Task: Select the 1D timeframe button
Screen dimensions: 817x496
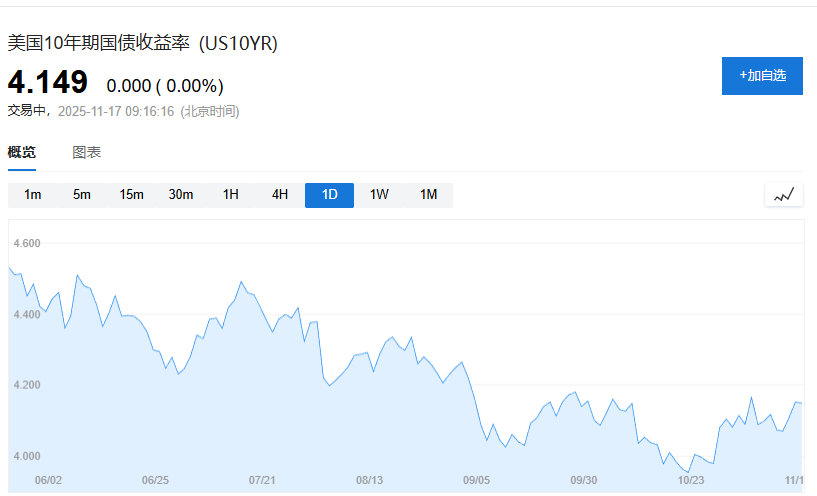Action: [x=329, y=195]
